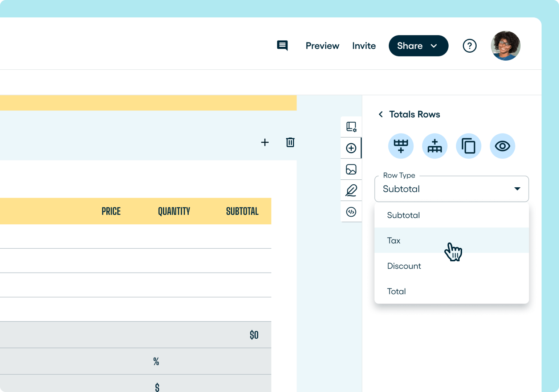Open the comments icon in the header
The width and height of the screenshot is (559, 392).
[x=282, y=46]
